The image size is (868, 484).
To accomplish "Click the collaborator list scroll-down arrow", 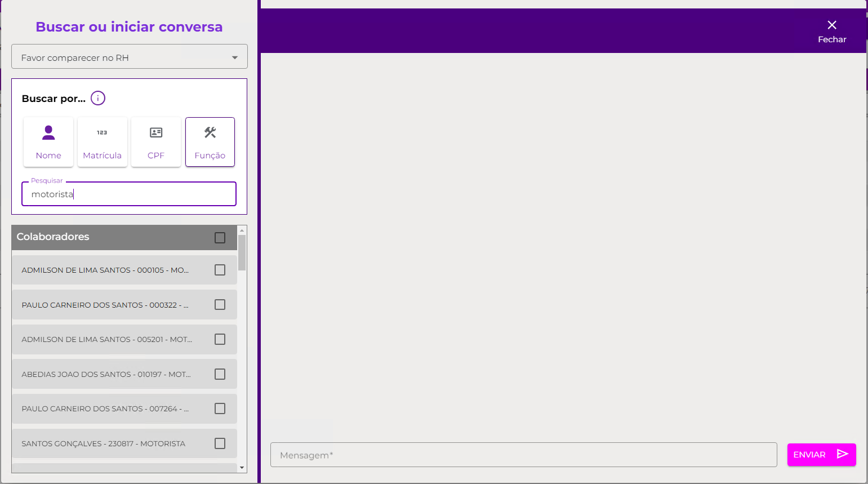I will tap(242, 468).
